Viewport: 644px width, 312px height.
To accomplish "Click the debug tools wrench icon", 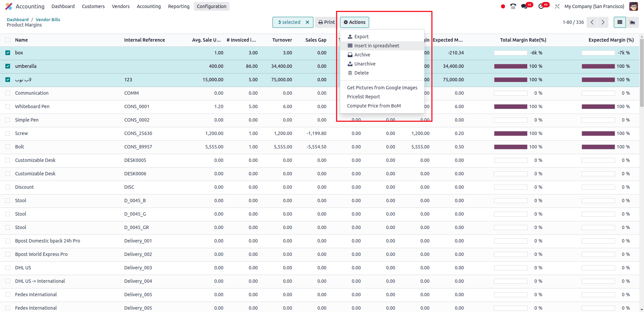I will coord(557,6).
